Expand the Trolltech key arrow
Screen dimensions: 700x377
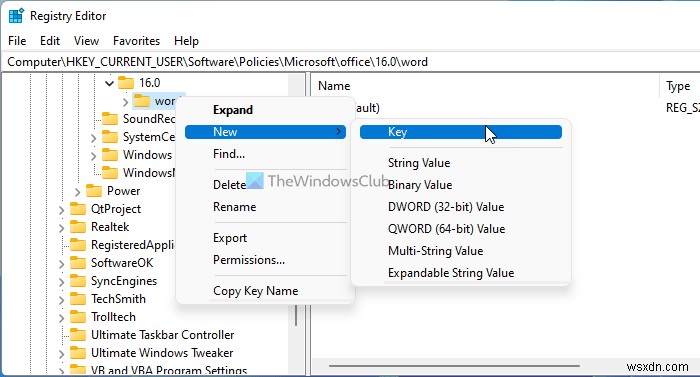click(x=61, y=318)
